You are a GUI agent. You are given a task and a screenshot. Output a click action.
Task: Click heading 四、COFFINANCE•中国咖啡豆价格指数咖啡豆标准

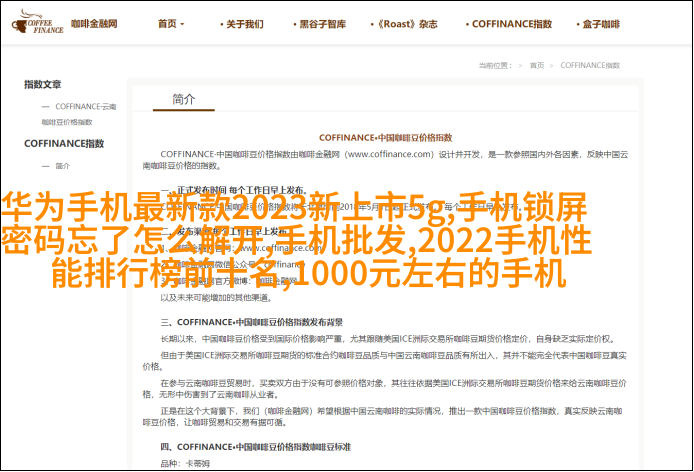[x=255, y=447]
